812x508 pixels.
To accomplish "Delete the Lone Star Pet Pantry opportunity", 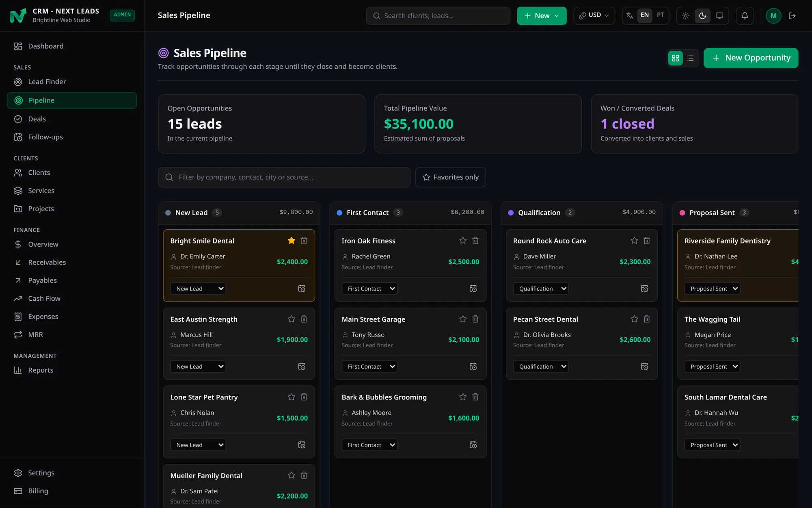I will (304, 397).
